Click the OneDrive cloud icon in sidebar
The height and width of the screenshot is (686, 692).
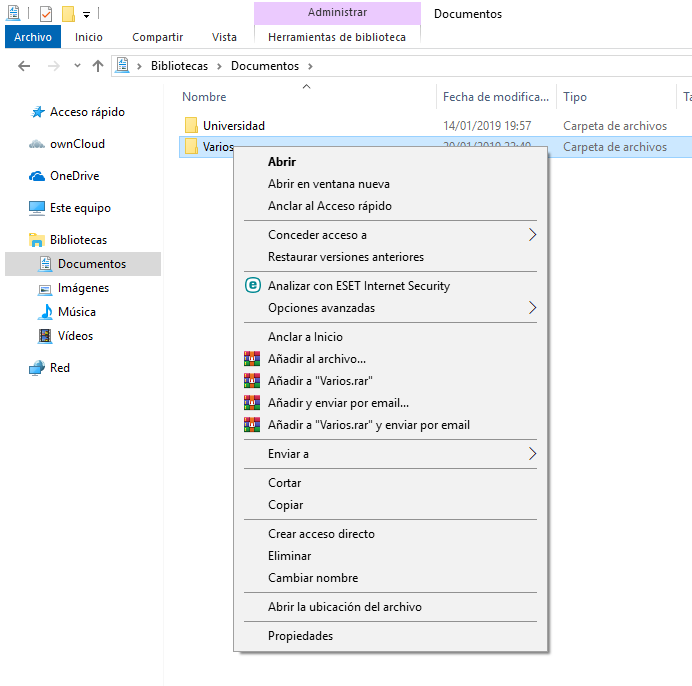37,176
